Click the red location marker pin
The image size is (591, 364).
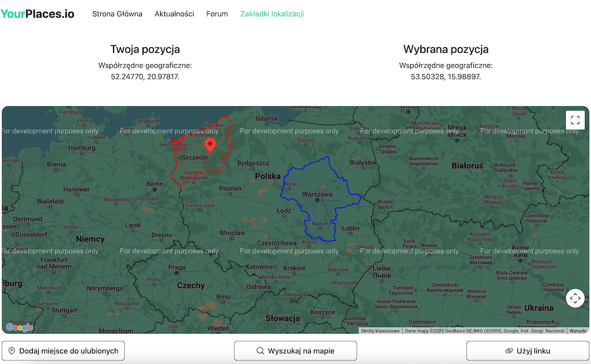point(210,145)
